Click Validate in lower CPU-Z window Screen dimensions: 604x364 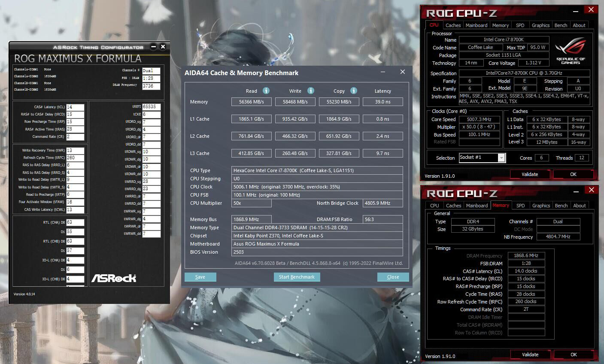[x=530, y=355]
